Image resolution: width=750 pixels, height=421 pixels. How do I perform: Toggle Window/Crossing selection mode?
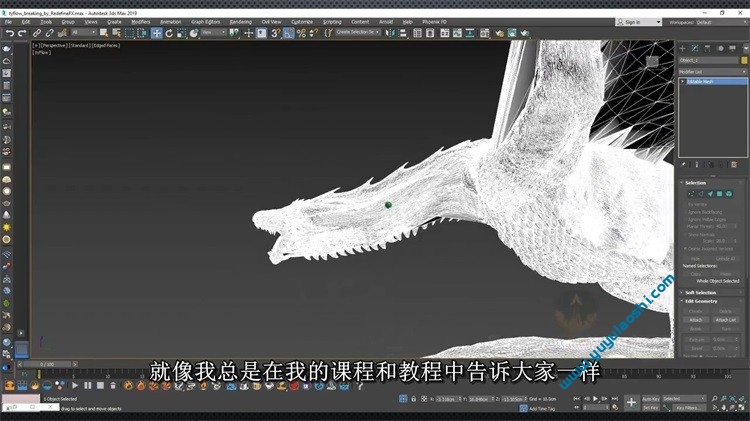click(142, 33)
